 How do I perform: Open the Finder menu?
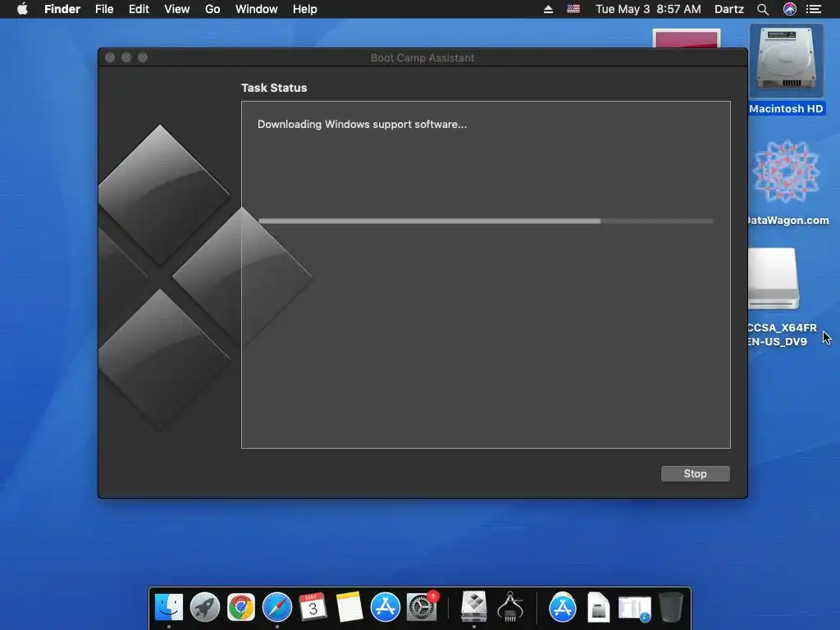pos(62,9)
